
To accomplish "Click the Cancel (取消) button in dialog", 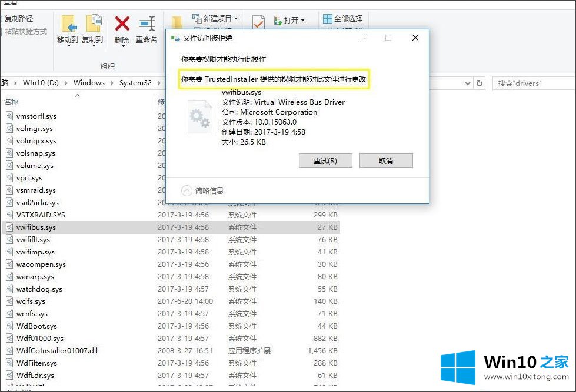I will pos(386,161).
